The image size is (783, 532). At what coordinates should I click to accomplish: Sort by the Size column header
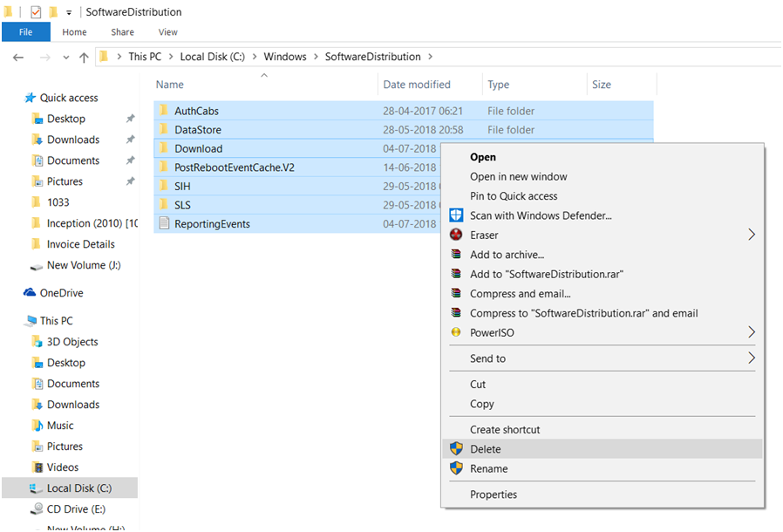623,85
